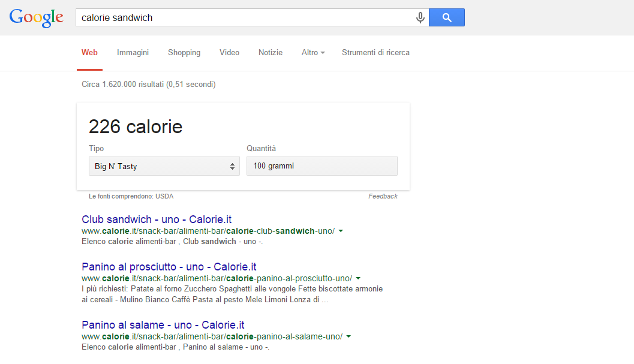Open the Shopping tab

[184, 53]
